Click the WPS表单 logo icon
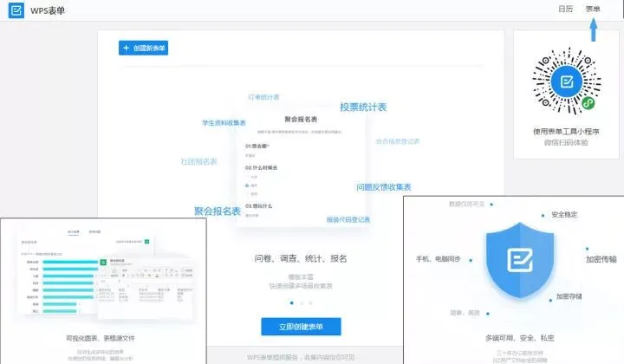The image size is (624, 364). pos(16,10)
